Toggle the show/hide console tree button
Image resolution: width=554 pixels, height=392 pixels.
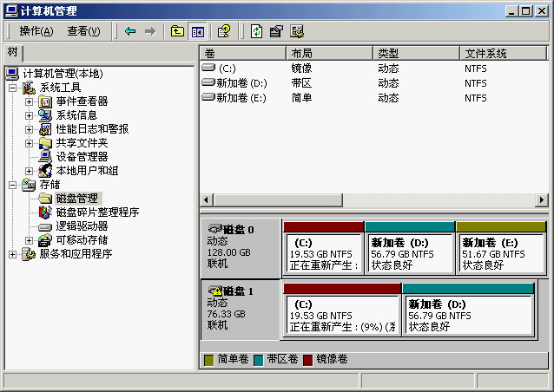pos(197,31)
